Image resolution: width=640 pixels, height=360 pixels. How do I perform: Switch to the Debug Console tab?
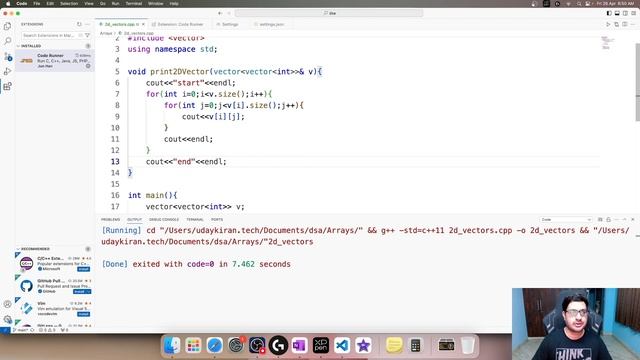(164, 220)
